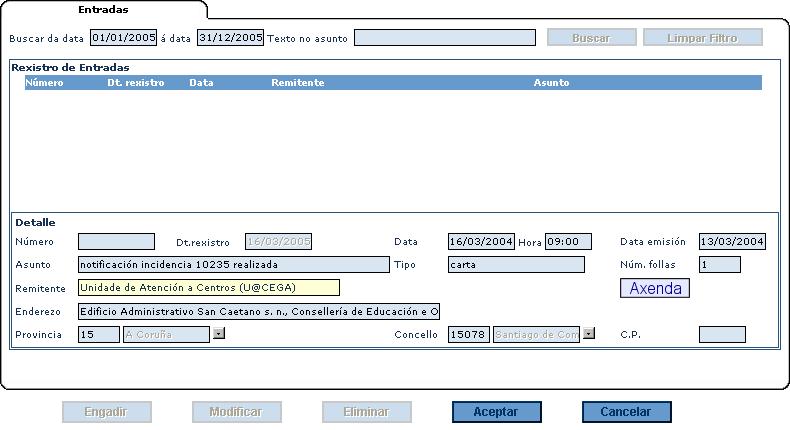Click the Remitente yellow input field
790x430 pixels.
point(208,288)
